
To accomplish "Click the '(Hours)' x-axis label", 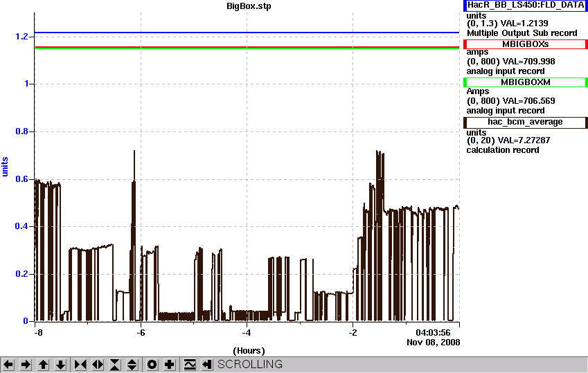I will tap(249, 351).
